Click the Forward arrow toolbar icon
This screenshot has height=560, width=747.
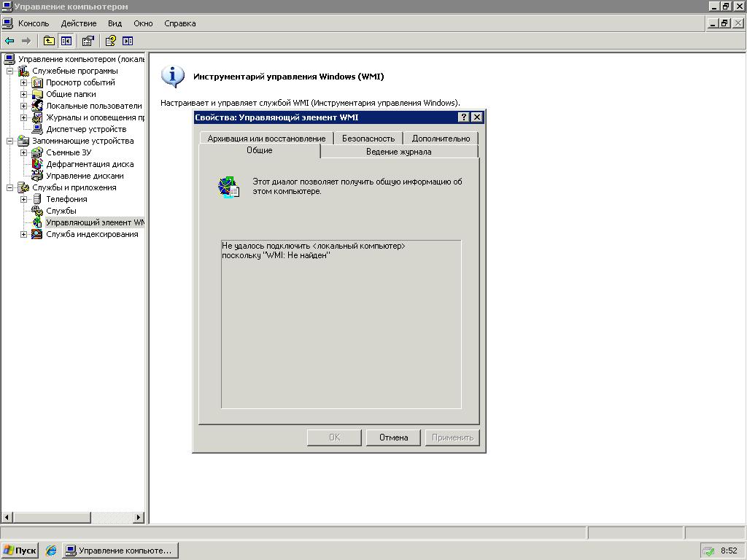(x=26, y=41)
